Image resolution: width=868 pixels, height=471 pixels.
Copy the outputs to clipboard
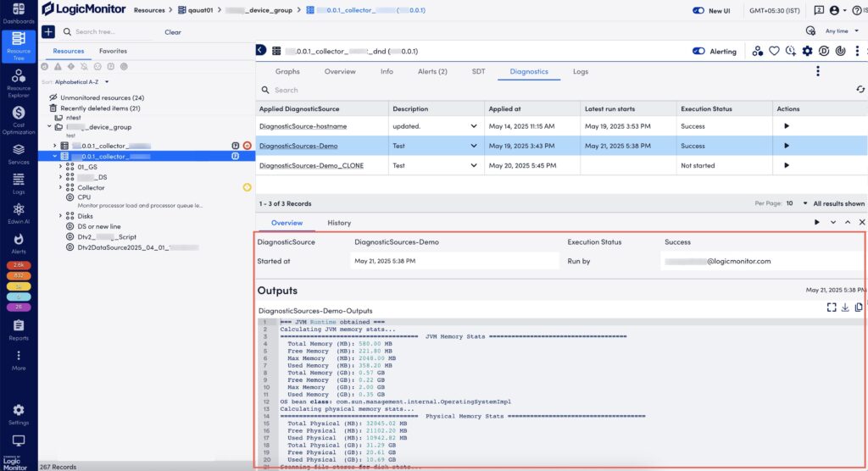[859, 308]
